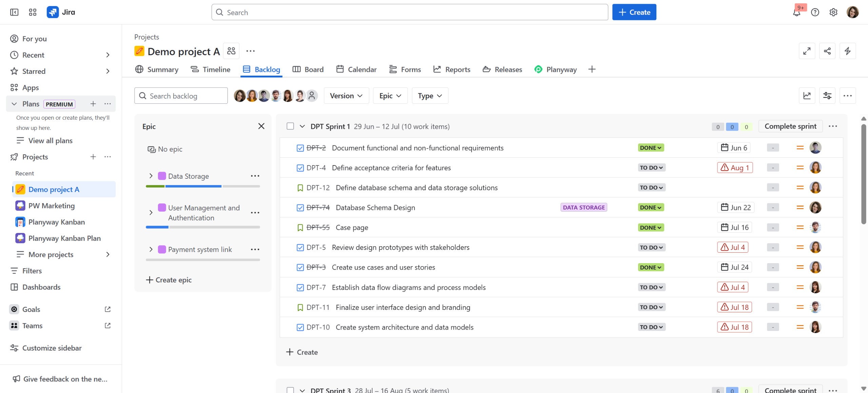Open the TO DO status dropdown for DPT-4
This screenshot has width=868, height=393.
point(651,168)
